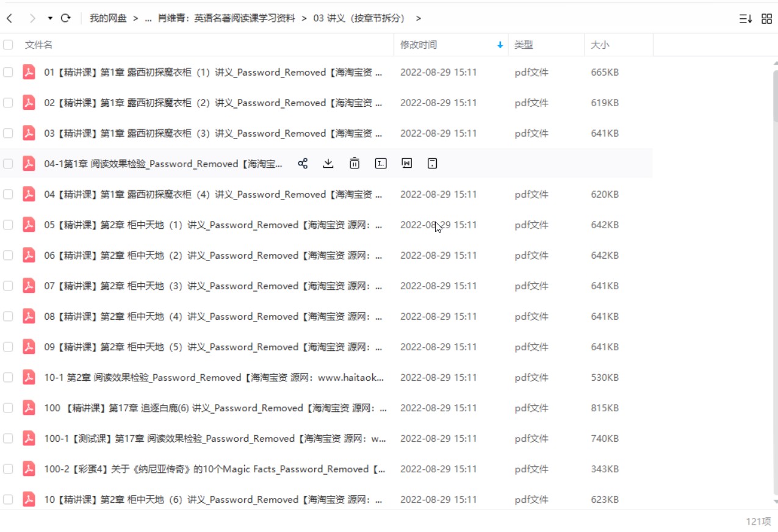Click PDF icon of 01 露西初探魔衣柜（1）
Image resolution: width=778 pixels, height=532 pixels.
(x=29, y=72)
